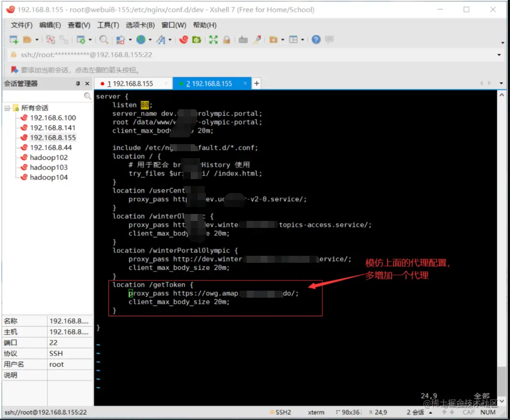
Task: Click the keyboard mapping toolbar icon
Action: tap(243, 40)
